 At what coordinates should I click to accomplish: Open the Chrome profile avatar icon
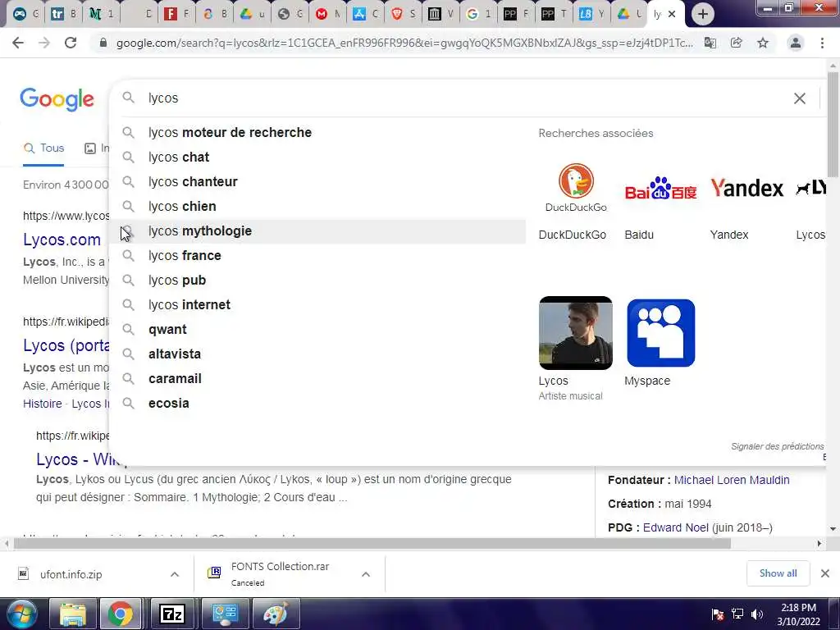(796, 43)
